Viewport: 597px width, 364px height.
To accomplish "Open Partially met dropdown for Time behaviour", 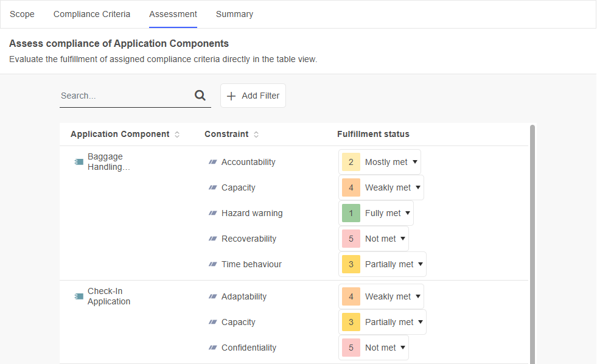I will tap(382, 264).
